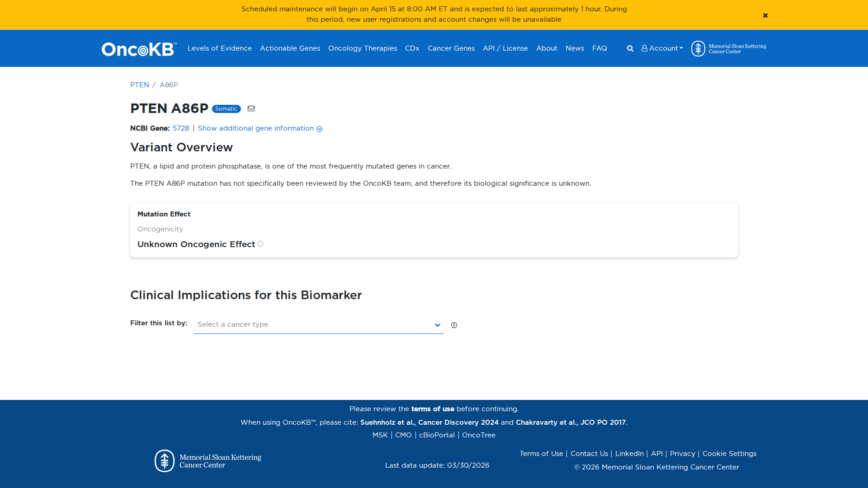Image resolution: width=868 pixels, height=488 pixels.
Task: Click Memorial Sloan Kettering header logo
Action: (728, 48)
